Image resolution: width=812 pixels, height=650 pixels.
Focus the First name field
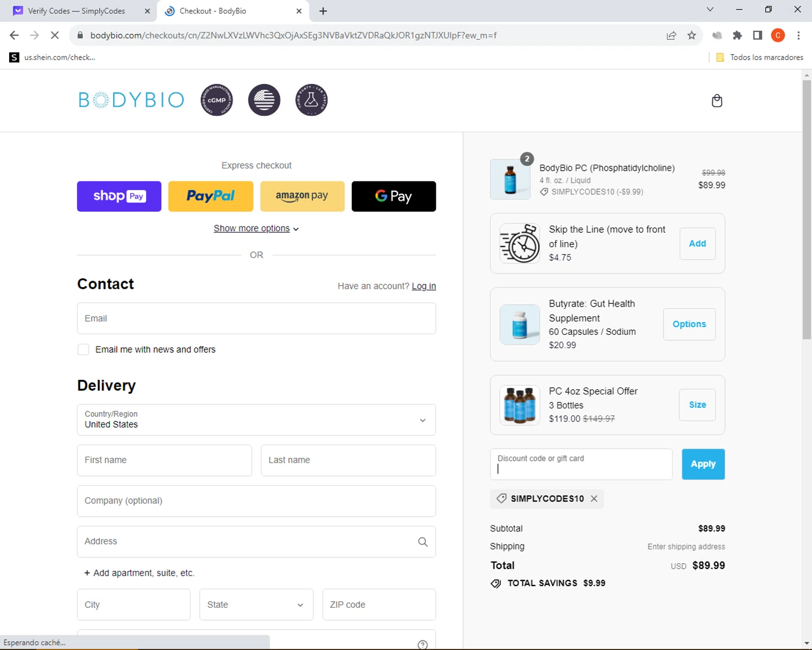point(165,460)
